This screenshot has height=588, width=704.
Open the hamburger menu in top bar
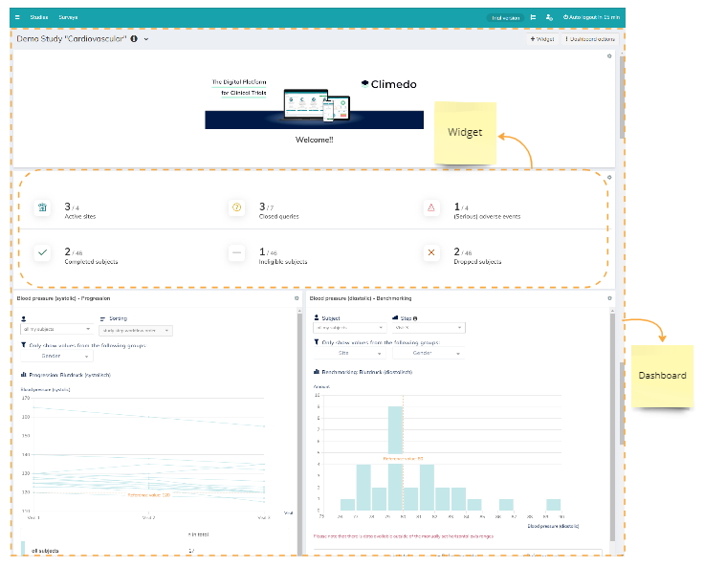point(17,17)
